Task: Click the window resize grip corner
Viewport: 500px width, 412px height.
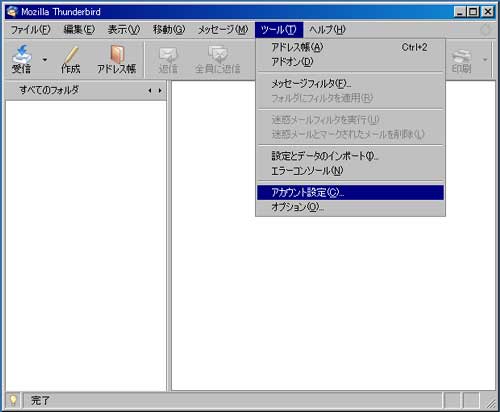Action: 490,403
